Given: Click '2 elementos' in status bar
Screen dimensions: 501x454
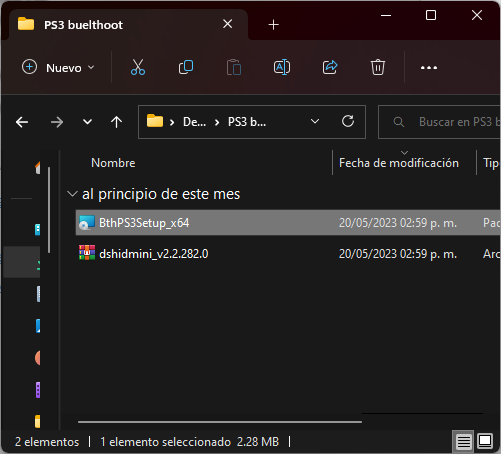Looking at the screenshot, I should (x=47, y=442).
